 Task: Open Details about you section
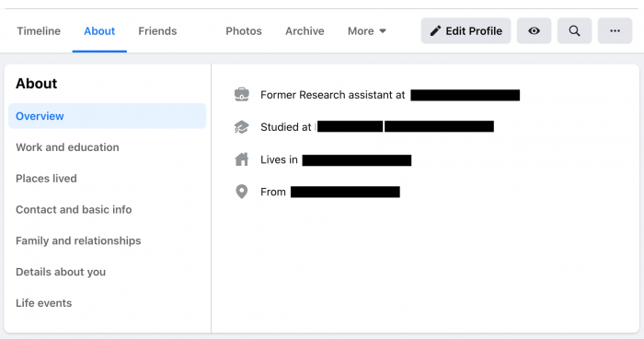61,272
